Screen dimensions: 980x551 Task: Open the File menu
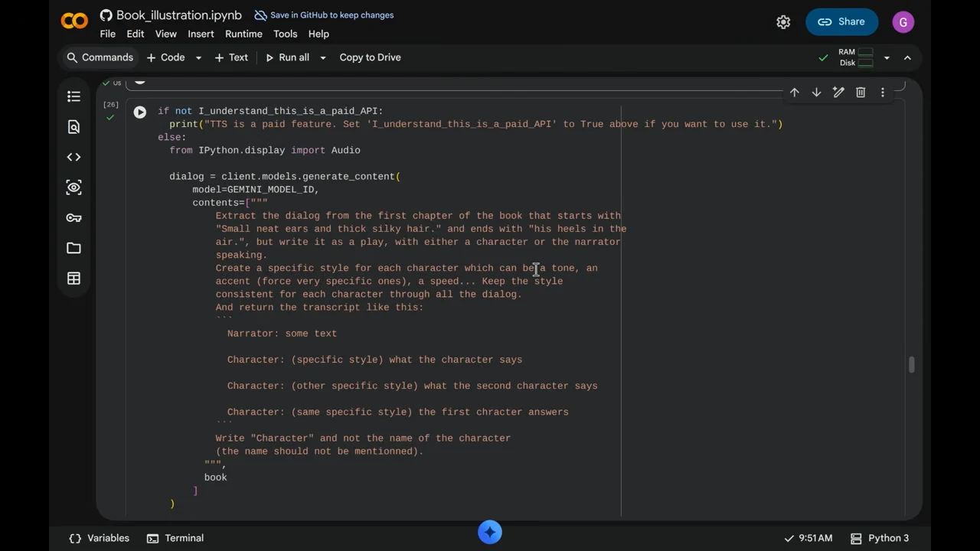pyautogui.click(x=107, y=34)
